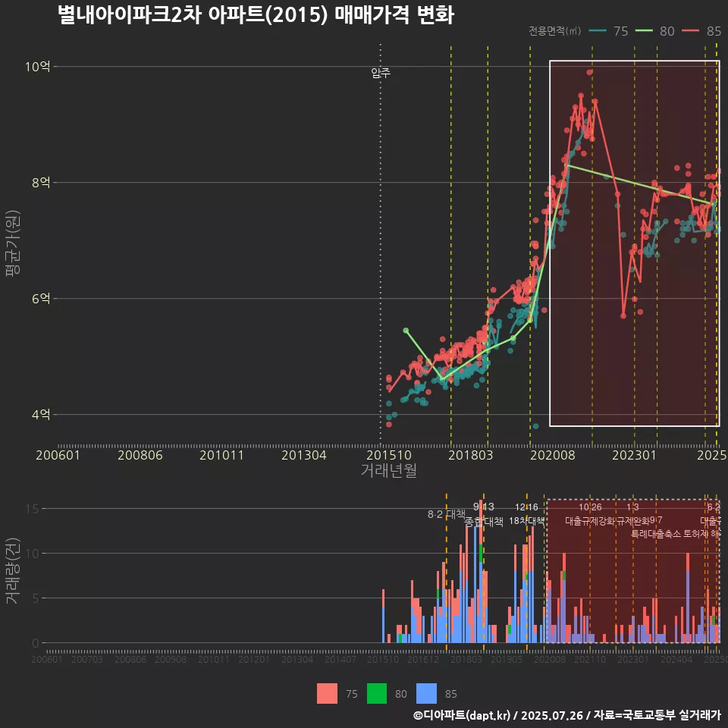Image resolution: width=728 pixels, height=728 pixels.
Task: Click the 10억 y-axis label
Action: tap(38, 67)
